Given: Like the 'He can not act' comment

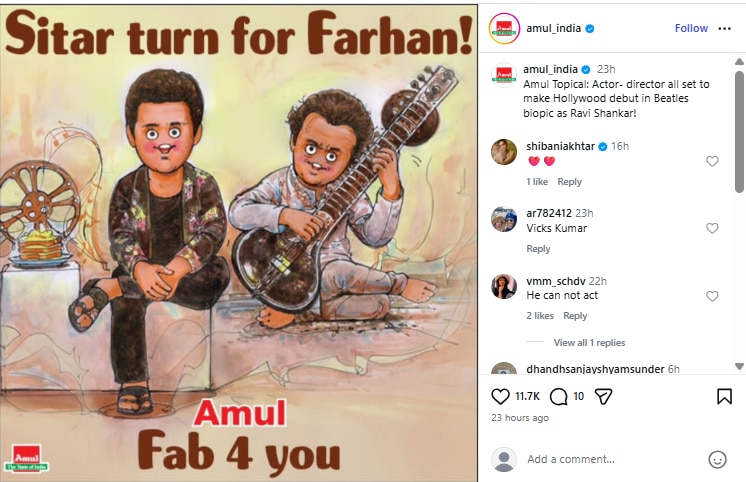Looking at the screenshot, I should (x=712, y=296).
